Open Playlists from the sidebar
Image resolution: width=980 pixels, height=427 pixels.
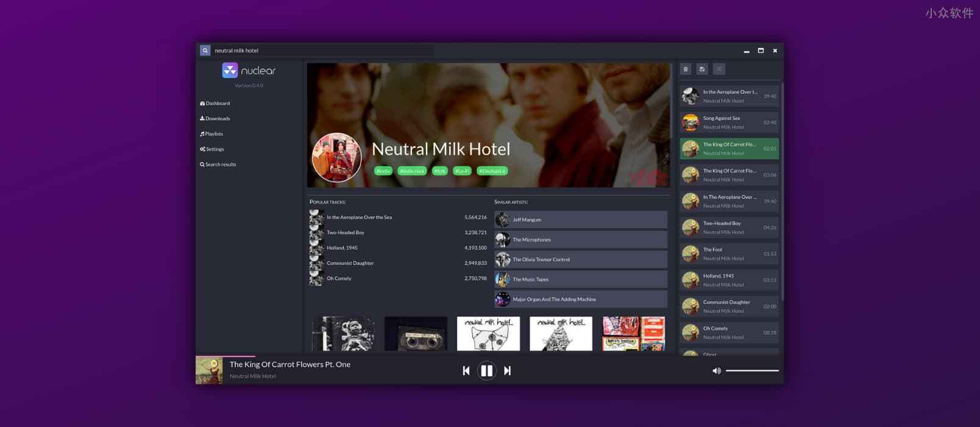tap(214, 134)
